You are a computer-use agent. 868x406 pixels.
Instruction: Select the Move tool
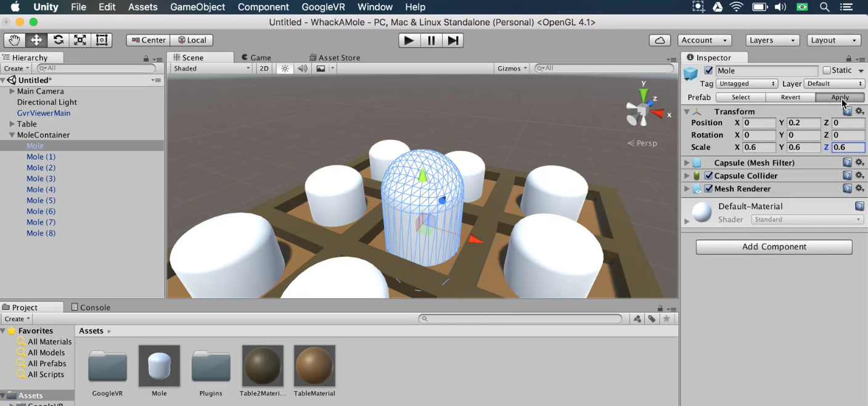pos(36,39)
